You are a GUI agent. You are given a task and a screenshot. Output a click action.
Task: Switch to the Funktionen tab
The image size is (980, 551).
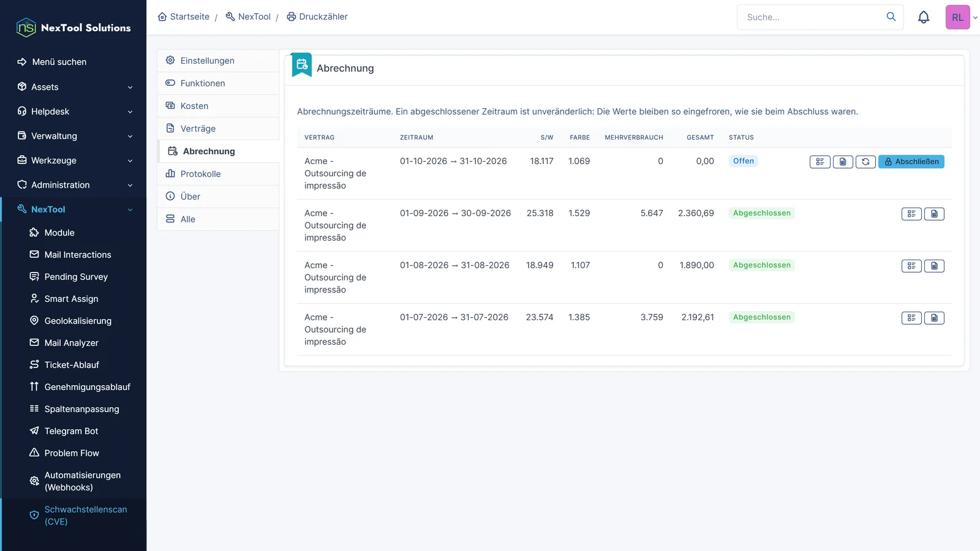tap(218, 83)
